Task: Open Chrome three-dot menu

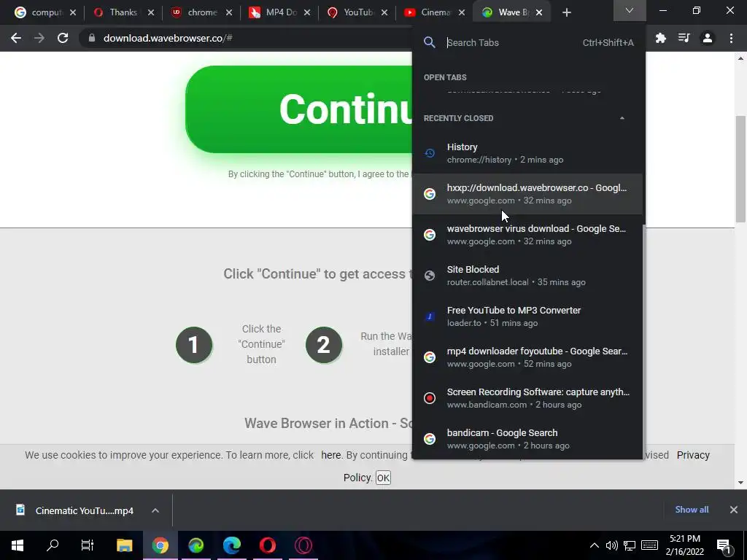Action: [731, 38]
